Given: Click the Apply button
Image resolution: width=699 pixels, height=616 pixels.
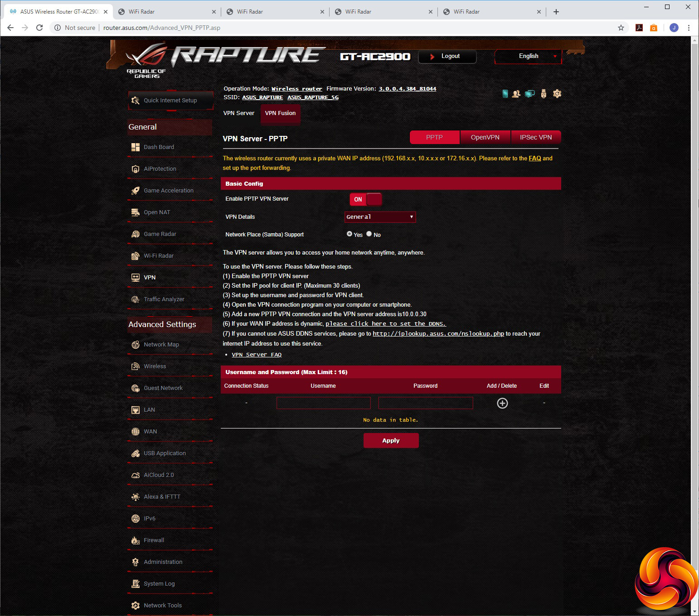Looking at the screenshot, I should click(391, 440).
